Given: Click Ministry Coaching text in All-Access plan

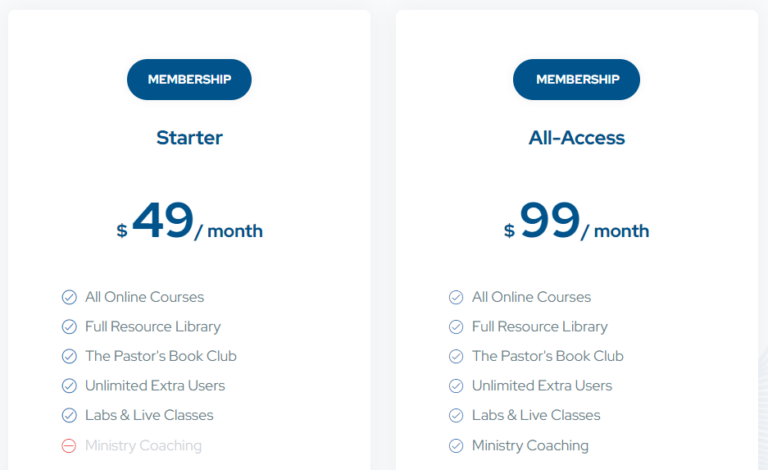Looking at the screenshot, I should point(530,446).
